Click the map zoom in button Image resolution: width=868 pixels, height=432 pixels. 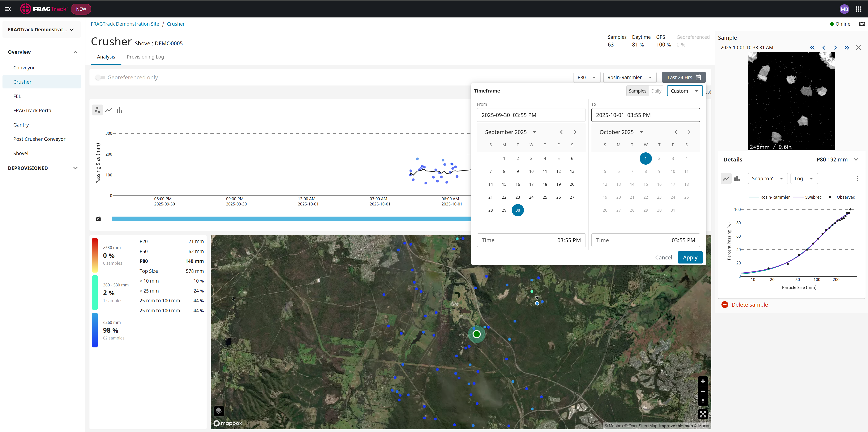click(x=703, y=381)
